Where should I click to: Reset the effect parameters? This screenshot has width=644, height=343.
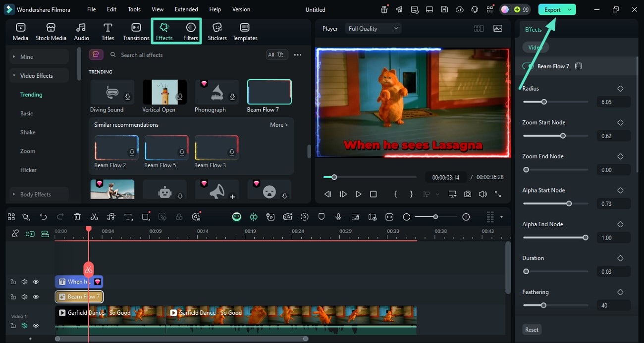point(532,330)
